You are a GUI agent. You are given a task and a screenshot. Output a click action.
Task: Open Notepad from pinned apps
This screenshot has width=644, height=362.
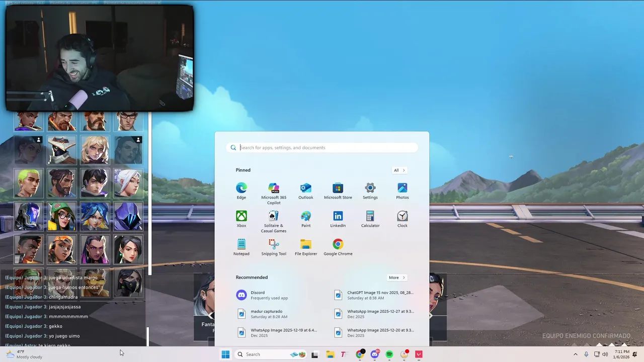242,247
